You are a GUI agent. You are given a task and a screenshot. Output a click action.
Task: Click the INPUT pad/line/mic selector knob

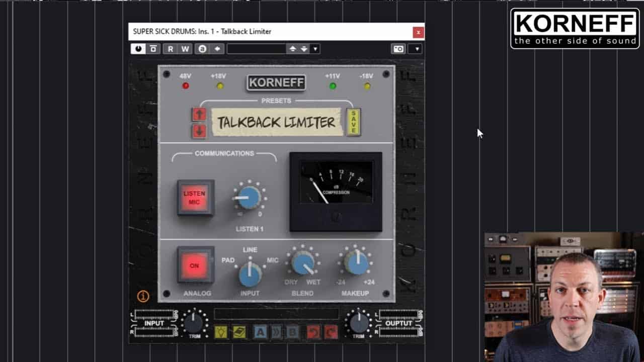(250, 274)
